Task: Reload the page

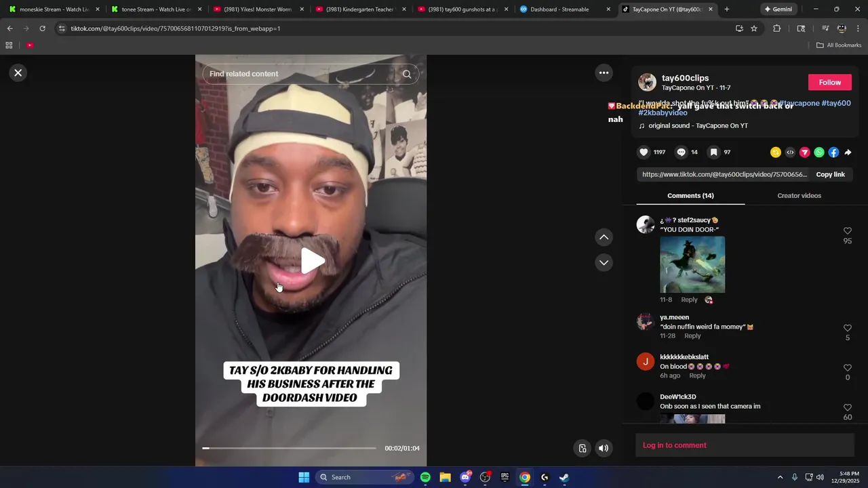Action: (42, 28)
